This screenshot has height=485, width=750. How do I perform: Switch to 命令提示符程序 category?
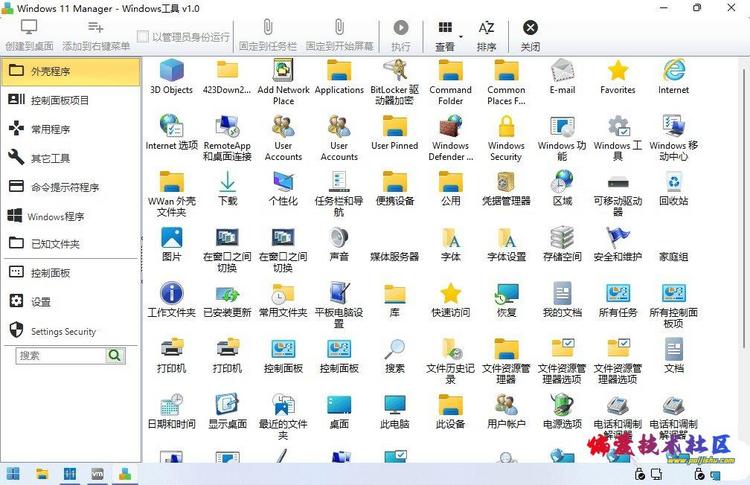[x=71, y=187]
